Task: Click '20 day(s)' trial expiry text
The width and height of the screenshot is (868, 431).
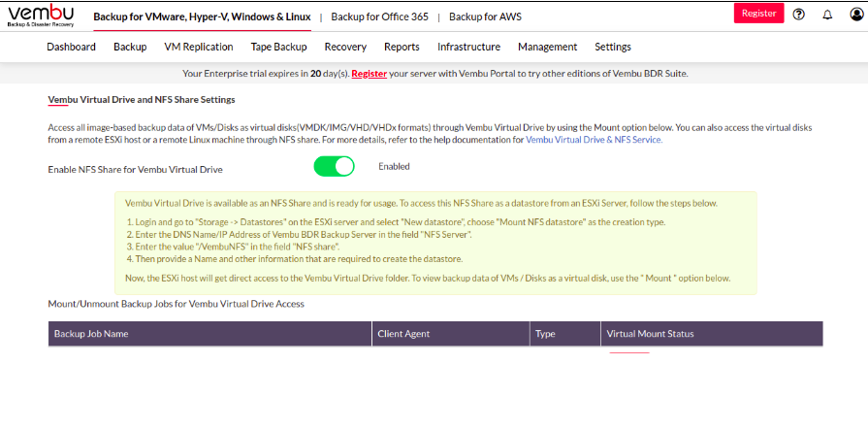Action: point(330,73)
